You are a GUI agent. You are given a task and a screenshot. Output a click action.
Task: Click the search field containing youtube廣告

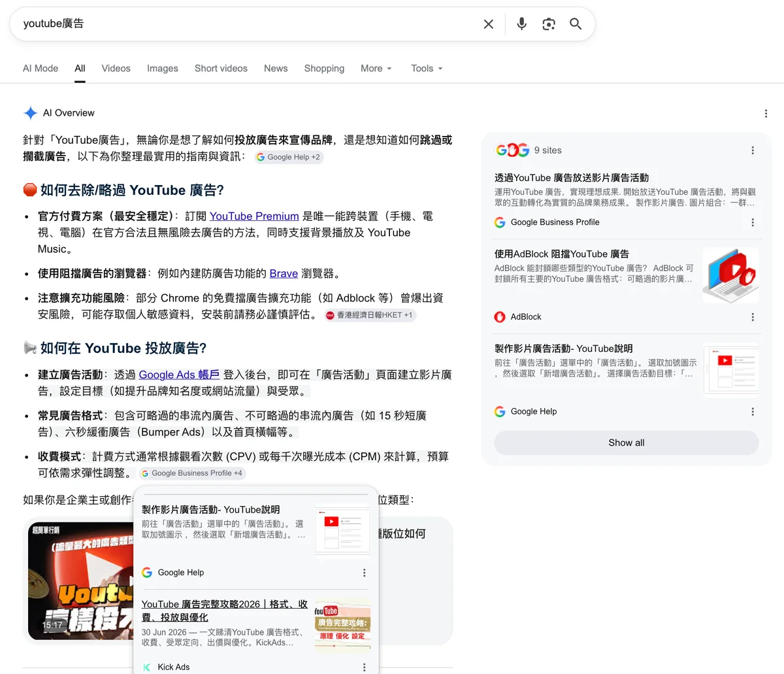point(248,24)
